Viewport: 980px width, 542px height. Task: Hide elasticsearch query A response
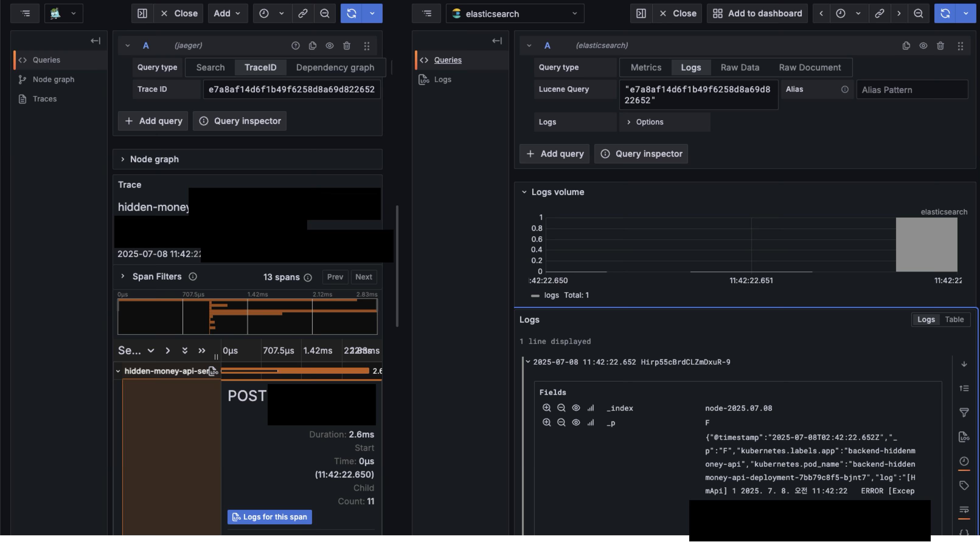[x=923, y=46]
